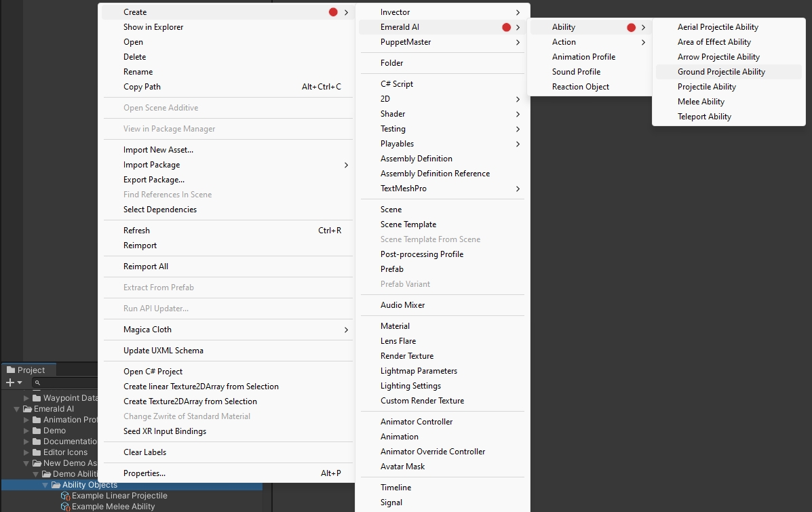The width and height of the screenshot is (812, 512).
Task: Choose Reaction Object in Emerald AI submenu
Action: pos(580,87)
